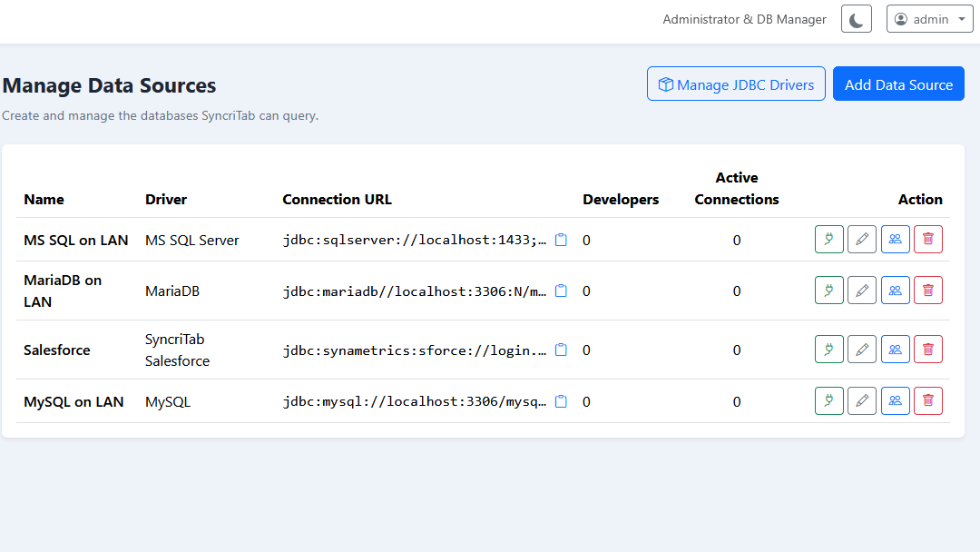
Task: Click the Name column header
Action: pos(44,200)
